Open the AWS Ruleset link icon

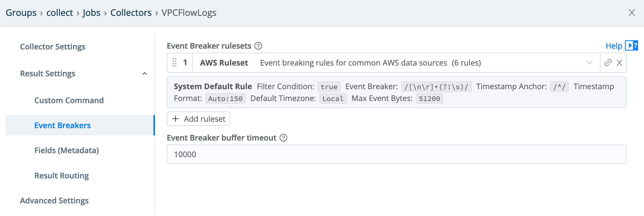coord(608,63)
